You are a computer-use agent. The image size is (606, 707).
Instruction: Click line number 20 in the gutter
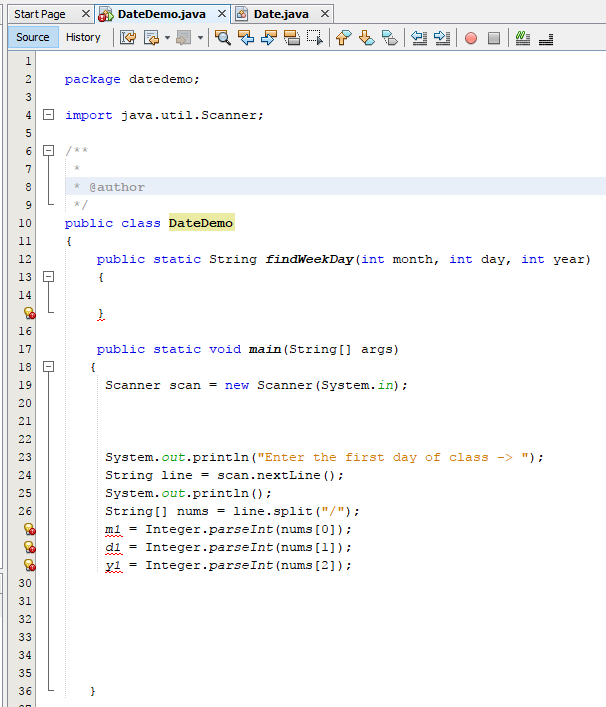click(x=25, y=403)
